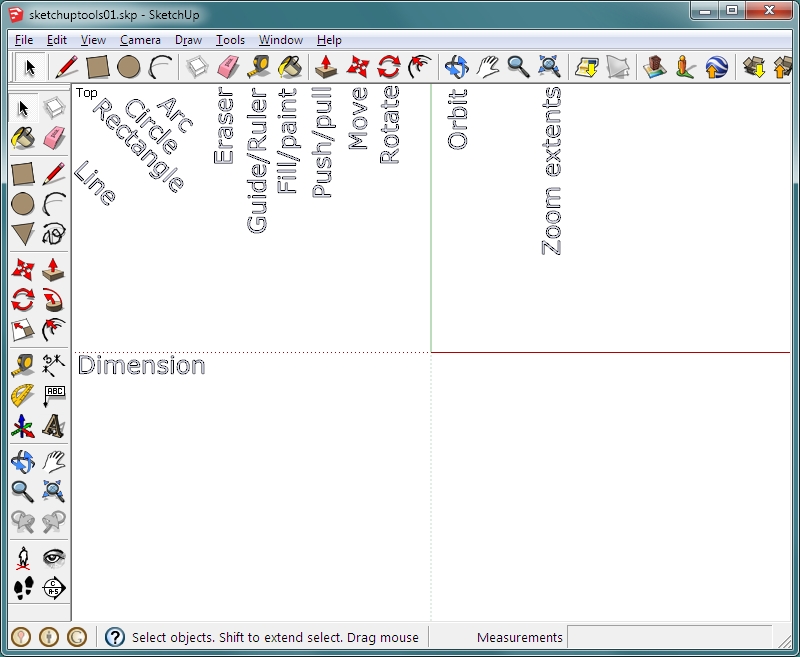Click Make Component in top toolbar
The width and height of the screenshot is (800, 657).
click(x=197, y=67)
